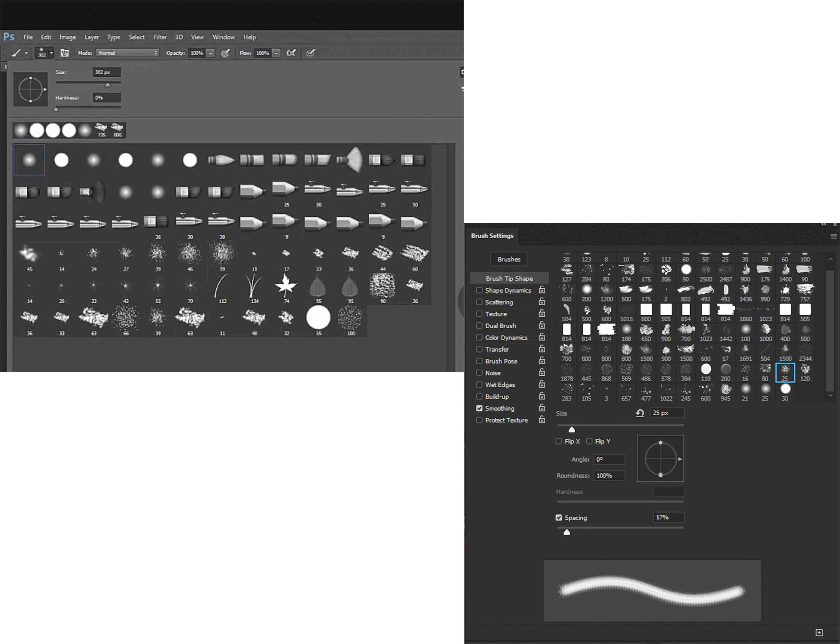Screen dimensions: 840x644
Task: Open the Opacity 100% dropdown arrow
Action: pos(210,53)
